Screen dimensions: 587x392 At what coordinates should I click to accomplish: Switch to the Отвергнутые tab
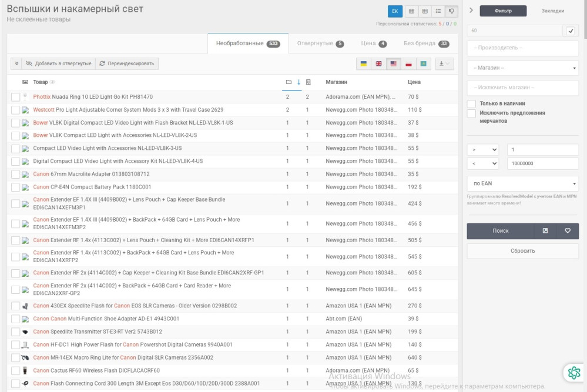click(320, 43)
